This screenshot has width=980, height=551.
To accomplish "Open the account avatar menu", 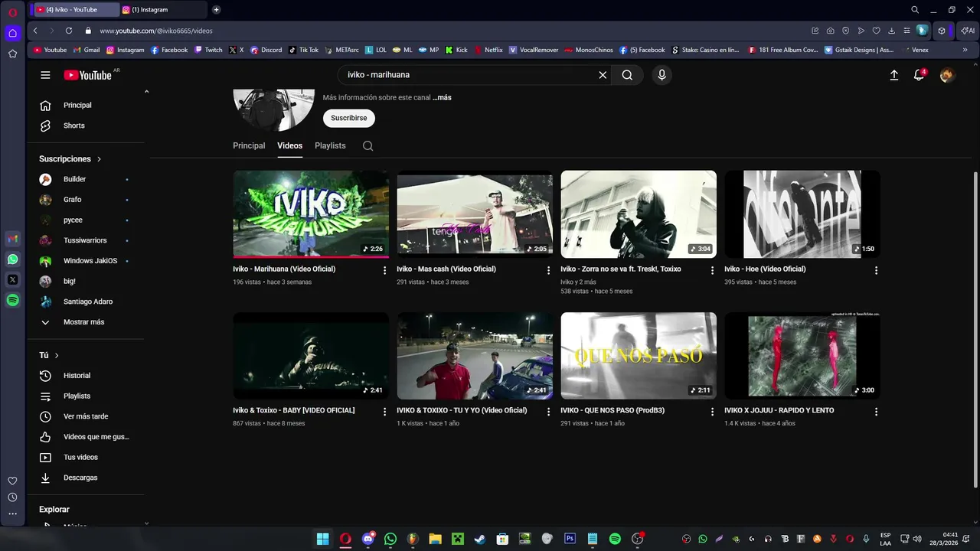I will point(947,75).
